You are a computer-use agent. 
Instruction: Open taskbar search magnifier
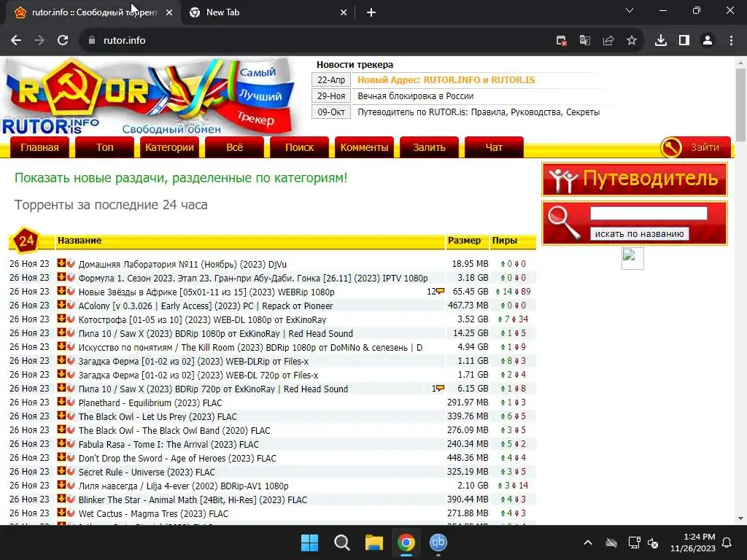(x=341, y=542)
